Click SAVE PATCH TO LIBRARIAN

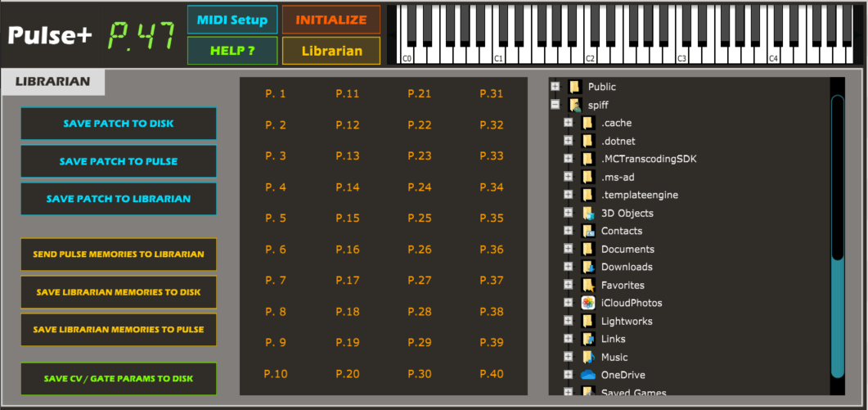click(x=119, y=198)
